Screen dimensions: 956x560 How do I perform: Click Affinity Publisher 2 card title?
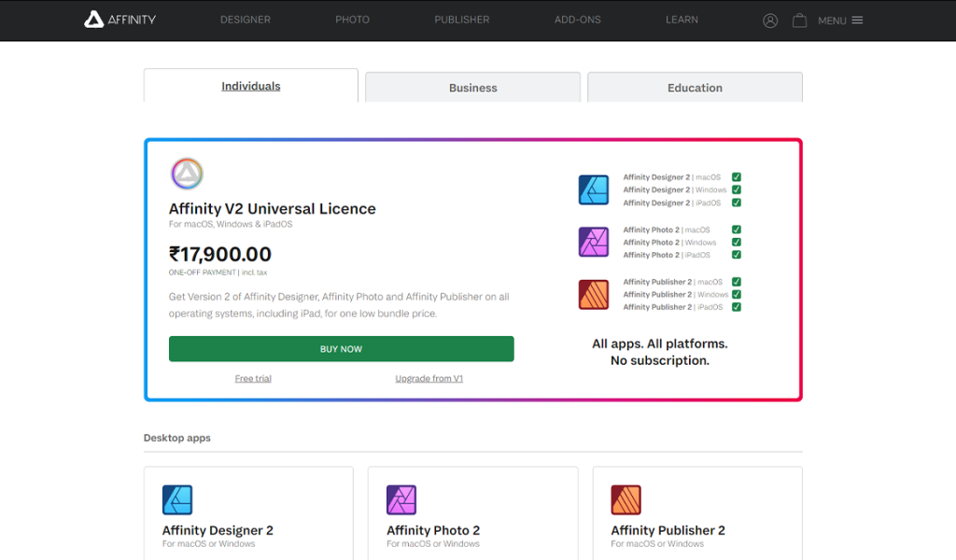(x=668, y=530)
